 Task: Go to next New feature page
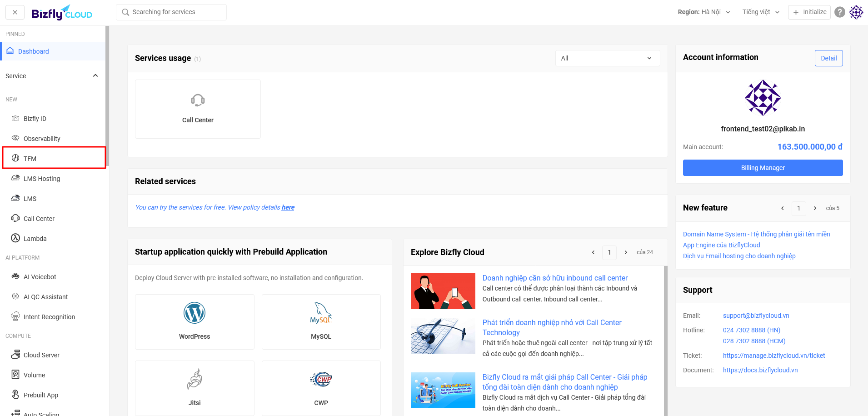point(815,208)
